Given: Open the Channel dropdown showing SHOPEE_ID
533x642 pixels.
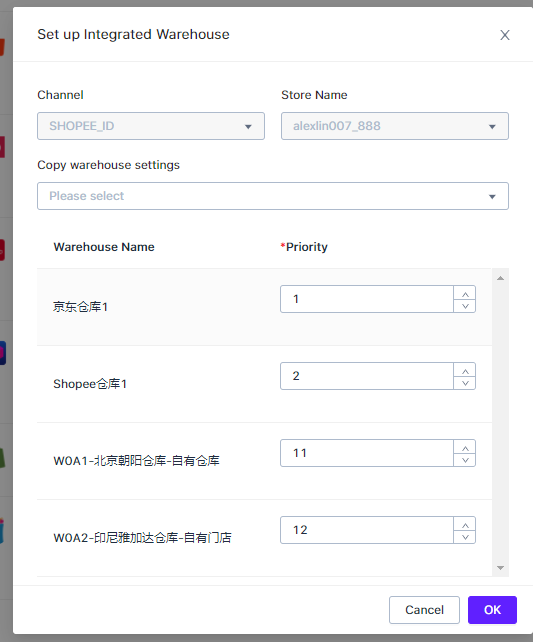Looking at the screenshot, I should pos(151,126).
